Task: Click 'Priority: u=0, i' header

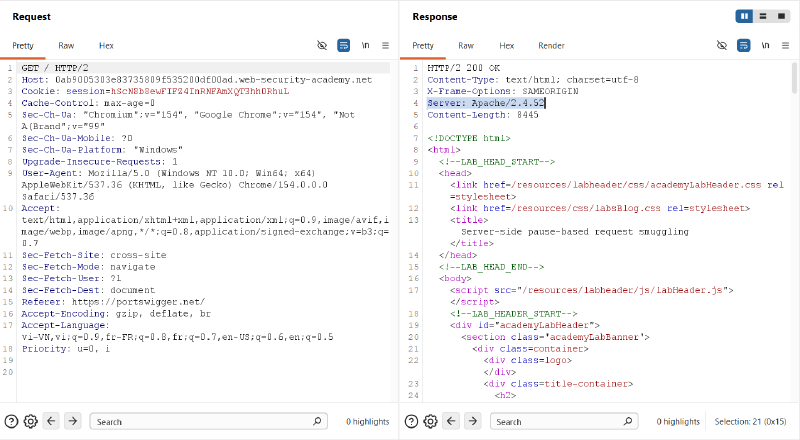Action: 65,349
